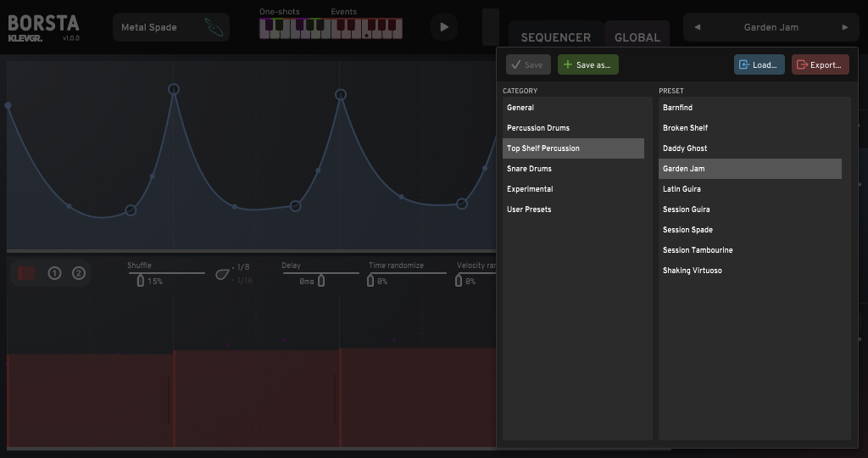Screen dimensions: 868x458
Task: Click the spade instrument icon
Action: click(214, 27)
